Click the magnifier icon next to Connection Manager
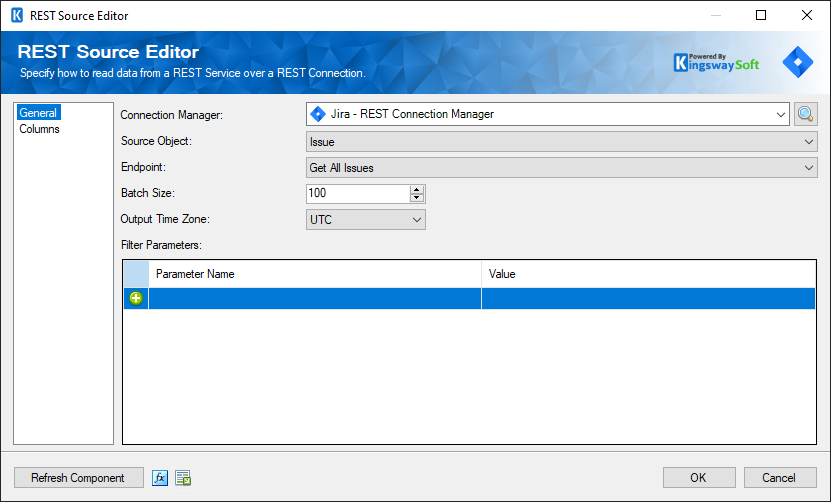831x502 pixels. [806, 114]
